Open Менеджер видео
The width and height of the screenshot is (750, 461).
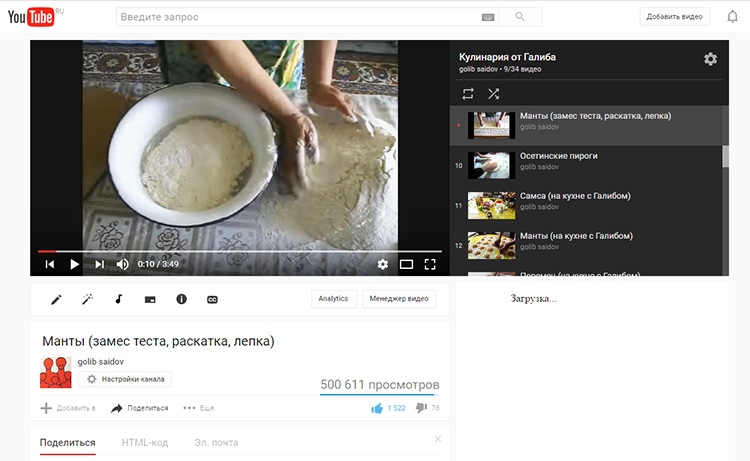[399, 299]
